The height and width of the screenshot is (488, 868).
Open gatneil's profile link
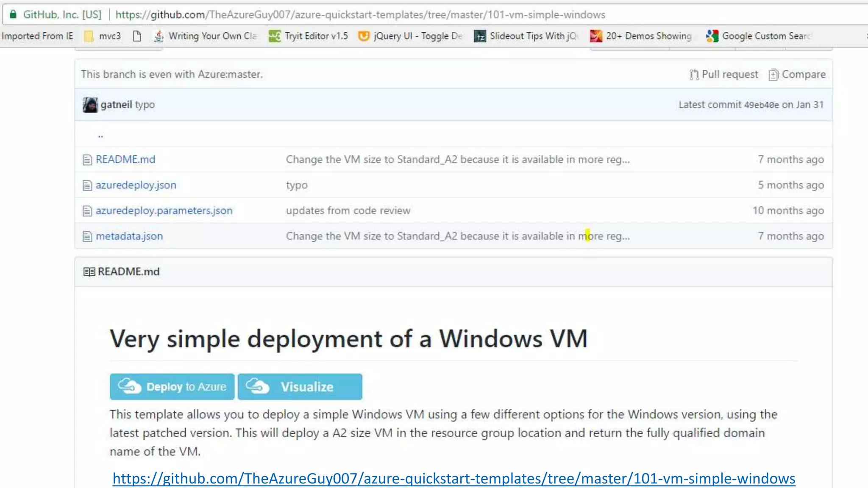116,105
